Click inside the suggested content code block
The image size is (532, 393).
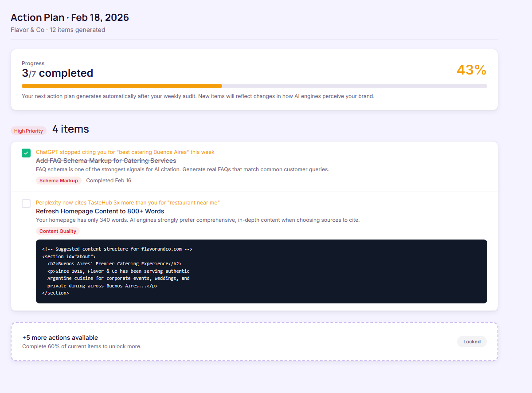(x=261, y=271)
